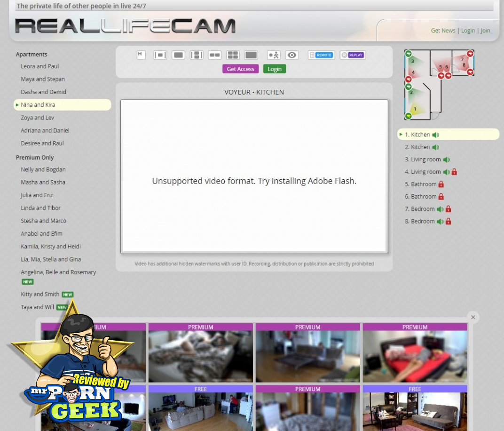Select camera 4 red marker on floor plan
504x431 pixels.
[409, 79]
